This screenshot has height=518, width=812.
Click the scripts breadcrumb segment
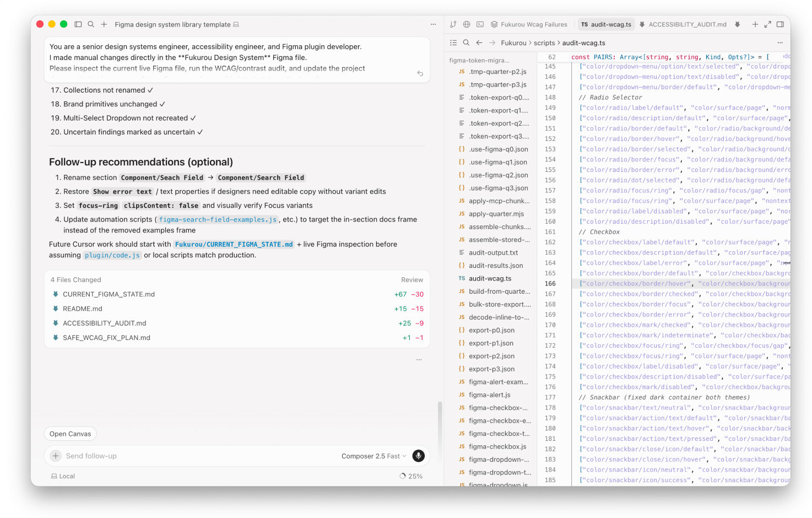[x=544, y=42]
